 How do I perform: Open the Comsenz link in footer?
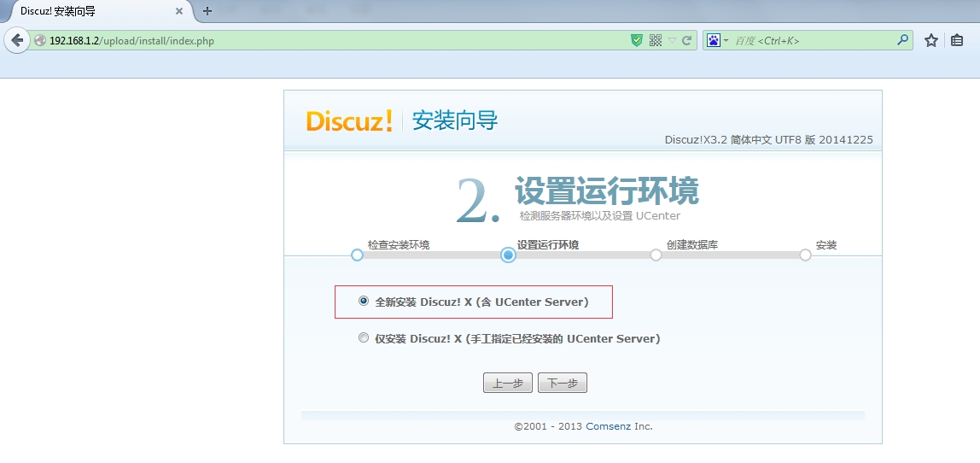(608, 426)
